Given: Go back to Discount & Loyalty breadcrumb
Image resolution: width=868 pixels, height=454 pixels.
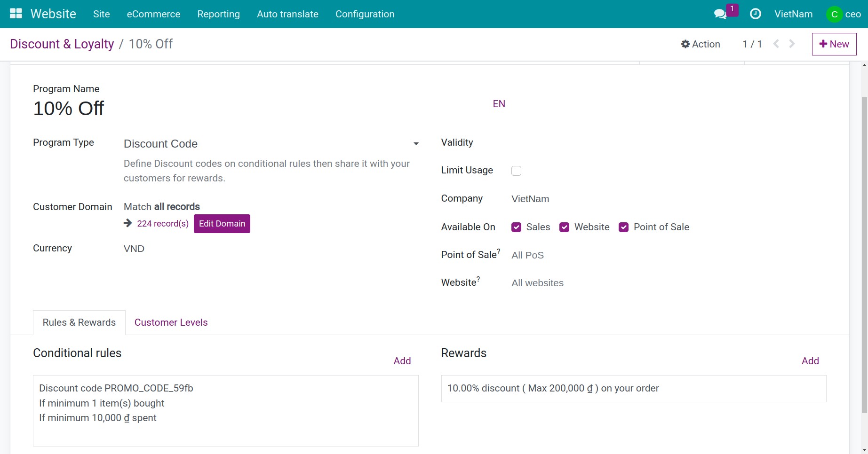Looking at the screenshot, I should click(x=62, y=44).
